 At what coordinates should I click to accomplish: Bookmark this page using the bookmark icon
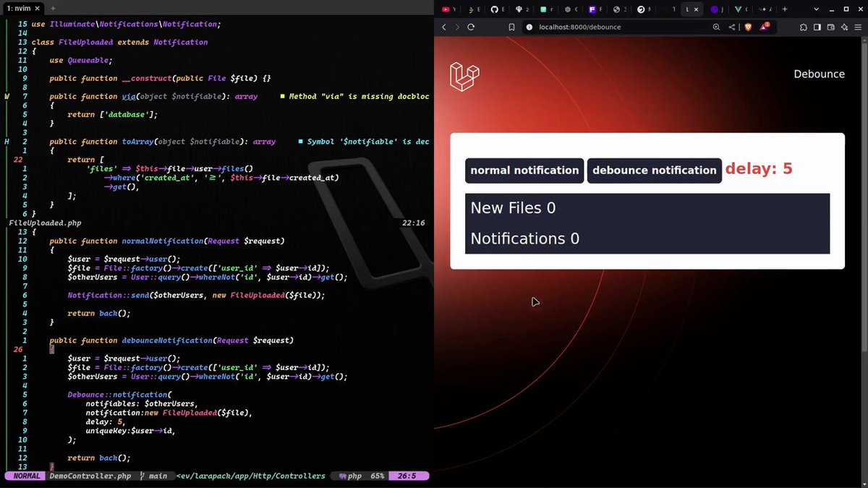click(511, 27)
